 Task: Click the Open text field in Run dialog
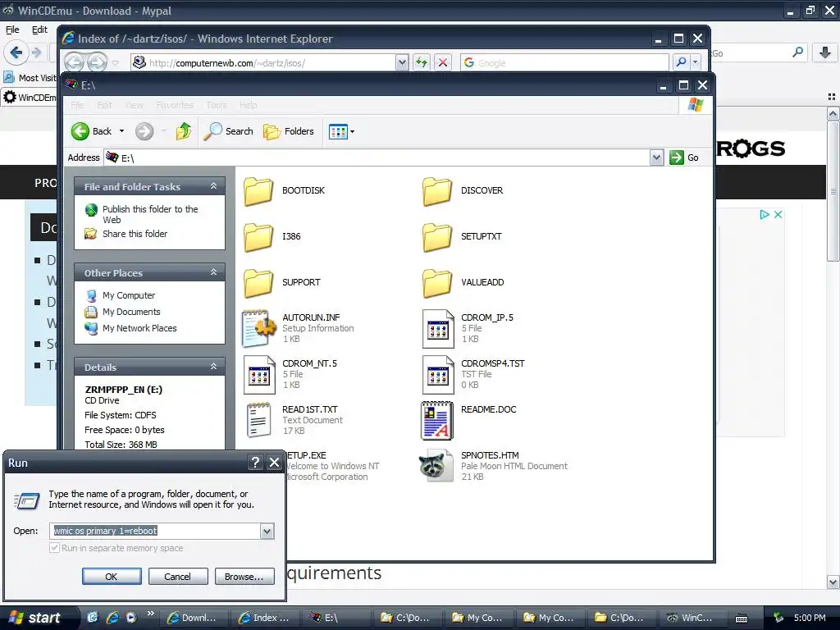[155, 531]
